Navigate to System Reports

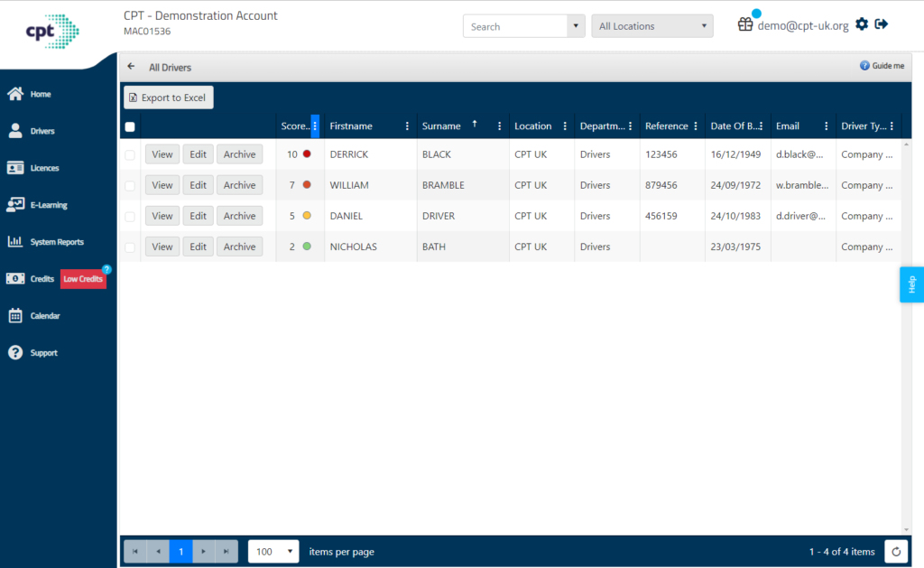[x=56, y=242]
